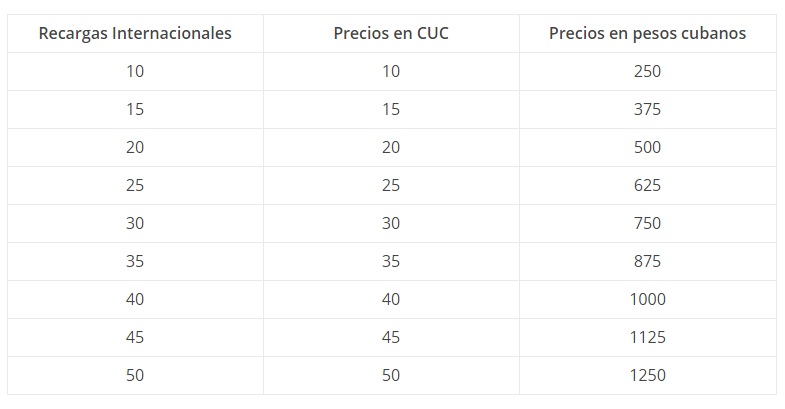785x409 pixels.
Task: Select the 625 pesos cubanos cell
Action: [647, 185]
